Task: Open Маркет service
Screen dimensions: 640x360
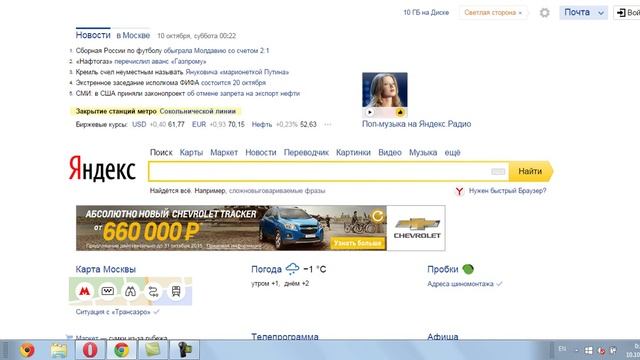Action: pos(224,153)
